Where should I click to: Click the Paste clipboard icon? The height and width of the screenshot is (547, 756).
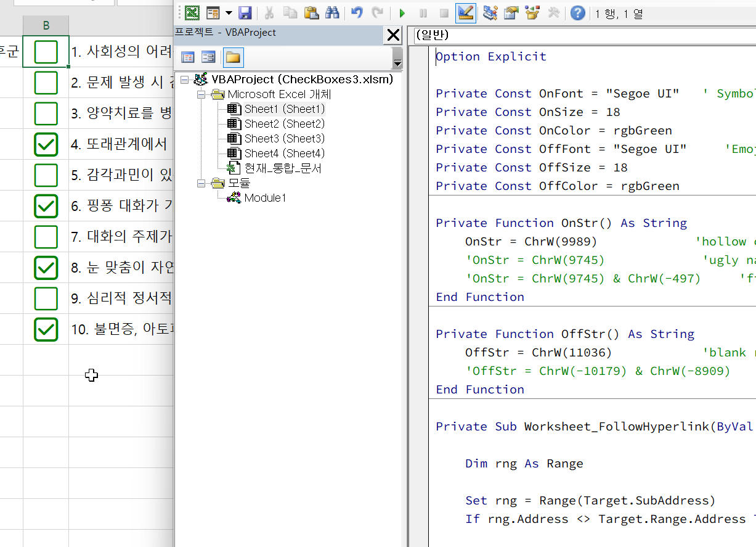[x=311, y=12]
